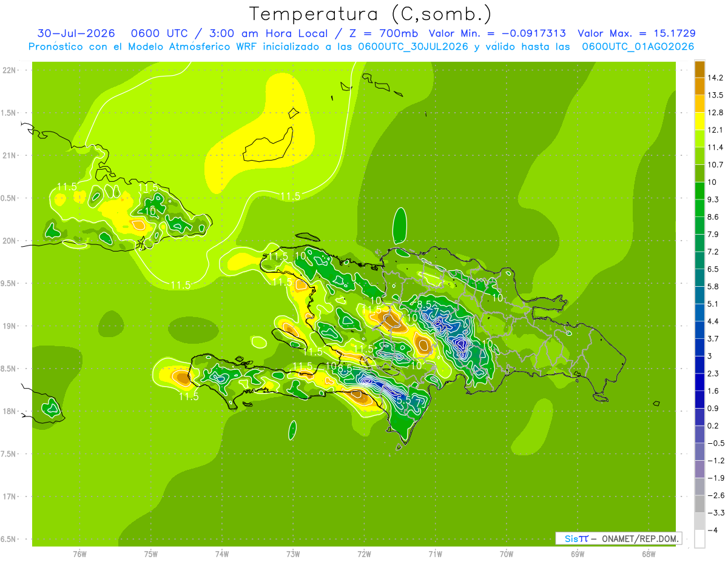
Task: Click the '2.3' legend value
Action: click(x=714, y=373)
